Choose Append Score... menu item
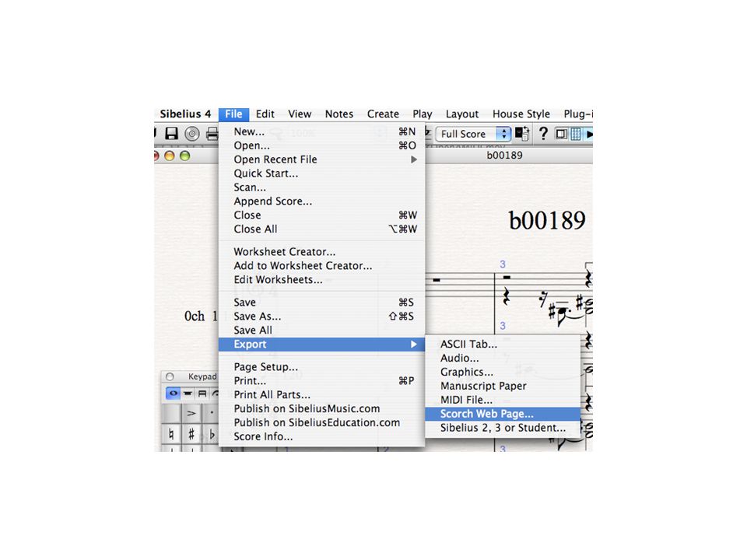 pyautogui.click(x=321, y=201)
